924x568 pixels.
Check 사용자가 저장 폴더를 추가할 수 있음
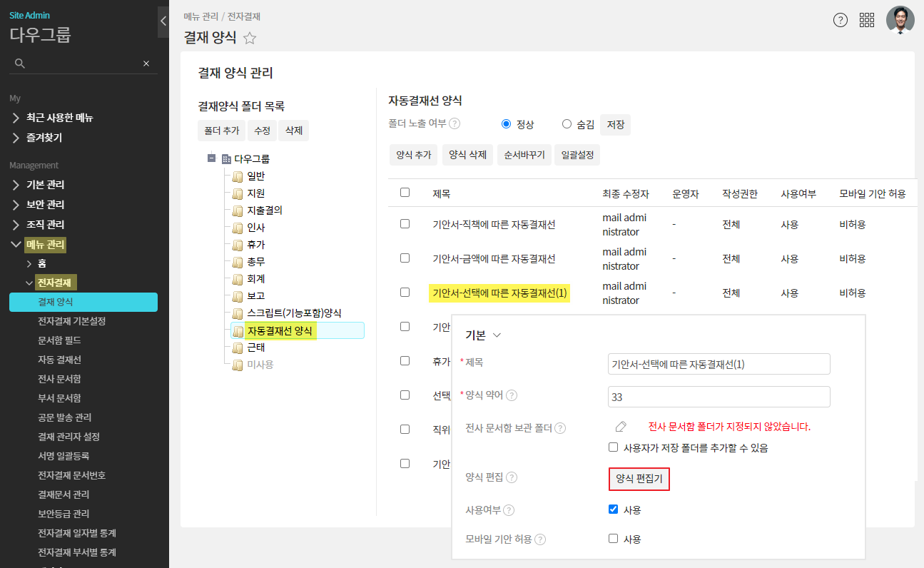pyautogui.click(x=613, y=447)
